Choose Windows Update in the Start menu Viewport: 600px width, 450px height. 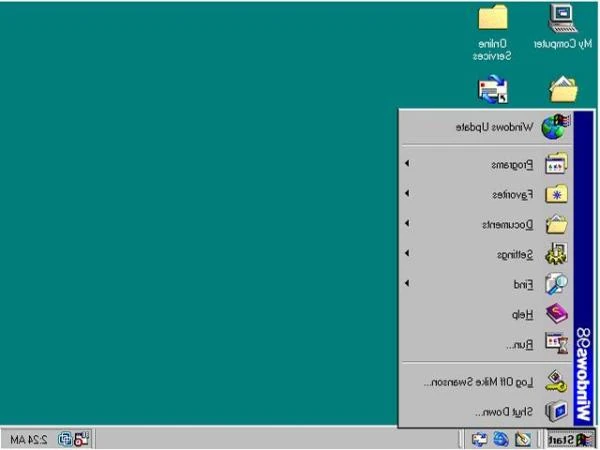[x=486, y=127]
